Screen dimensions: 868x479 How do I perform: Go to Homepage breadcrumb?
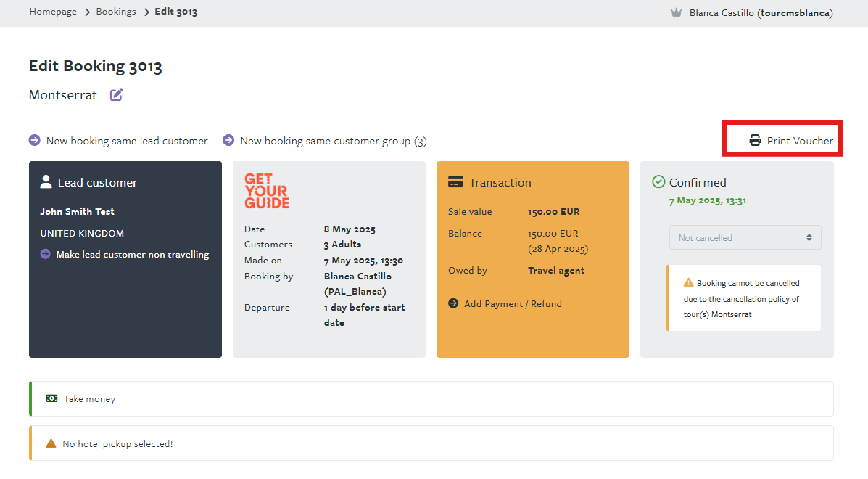coord(53,12)
